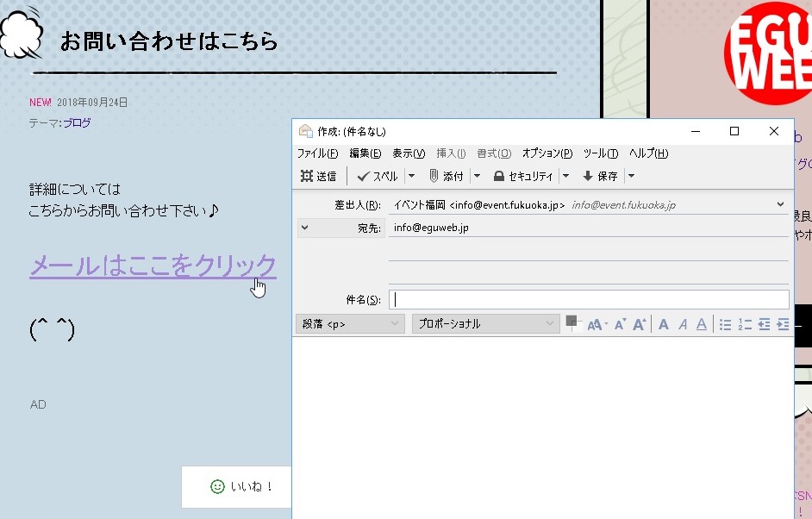Image resolution: width=812 pixels, height=519 pixels.
Task: Click the スペル spell check button
Action: point(378,176)
